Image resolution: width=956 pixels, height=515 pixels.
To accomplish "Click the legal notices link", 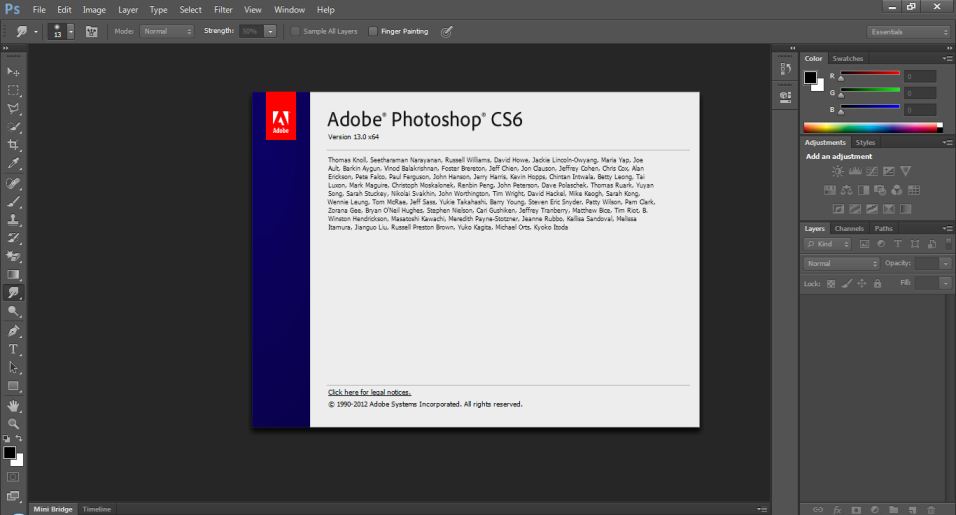I will (x=369, y=392).
